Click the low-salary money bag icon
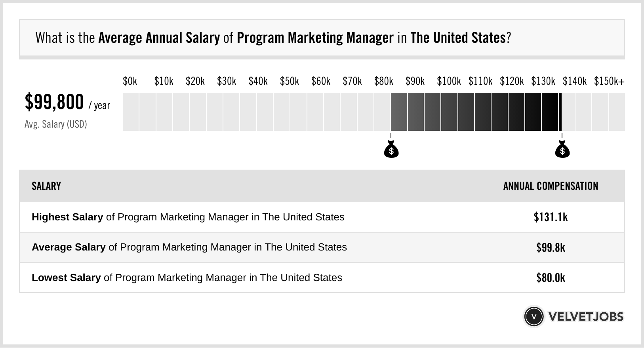 (x=391, y=149)
